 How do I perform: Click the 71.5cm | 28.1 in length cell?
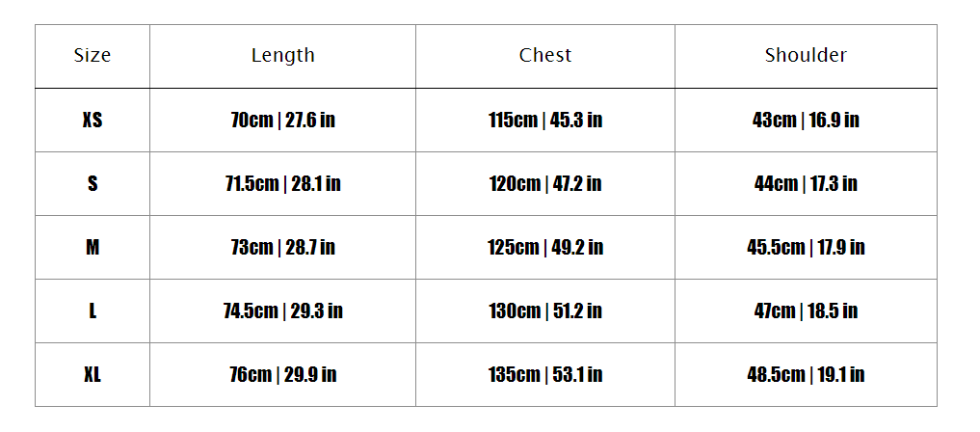pyautogui.click(x=282, y=184)
